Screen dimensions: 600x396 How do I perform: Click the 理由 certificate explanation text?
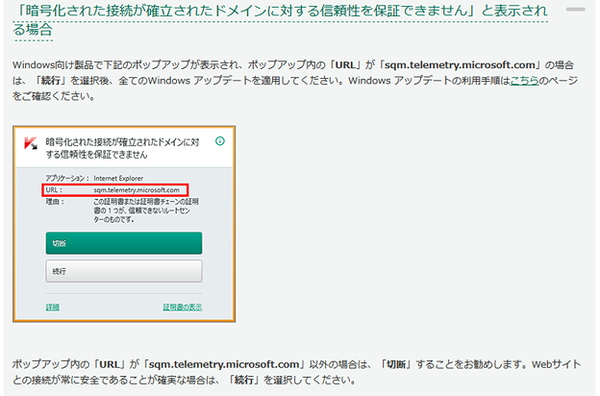click(146, 210)
